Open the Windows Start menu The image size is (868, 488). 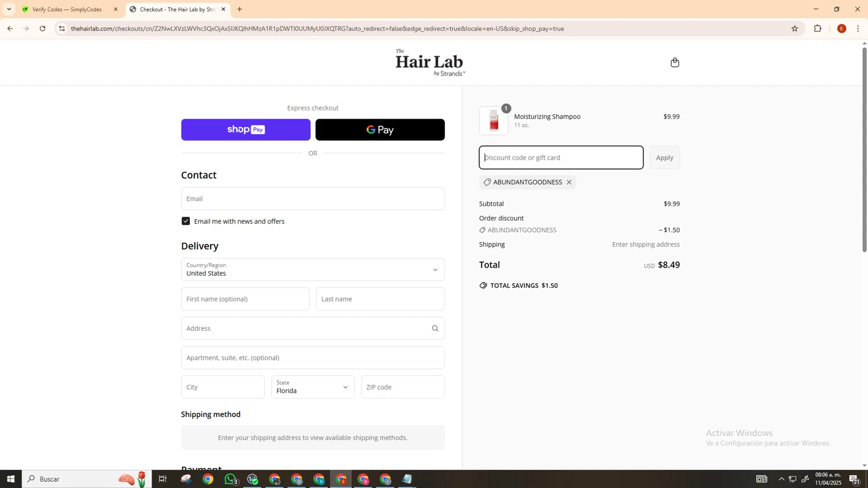pos(10,479)
